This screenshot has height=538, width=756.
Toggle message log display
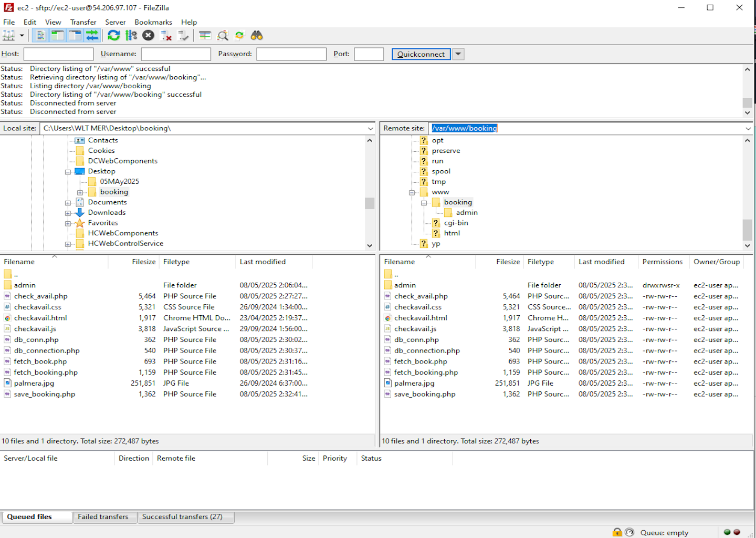[x=40, y=36]
